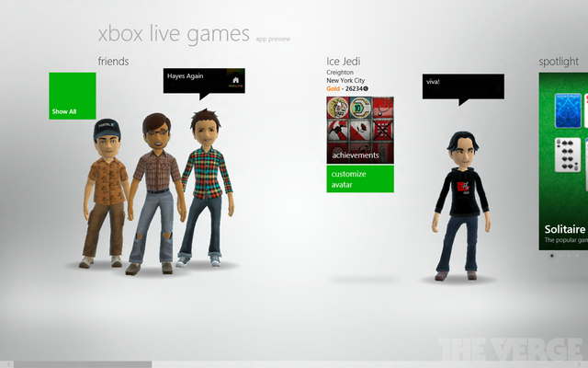
Task: Click the top-left achievement badge icon
Action: tap(337, 107)
